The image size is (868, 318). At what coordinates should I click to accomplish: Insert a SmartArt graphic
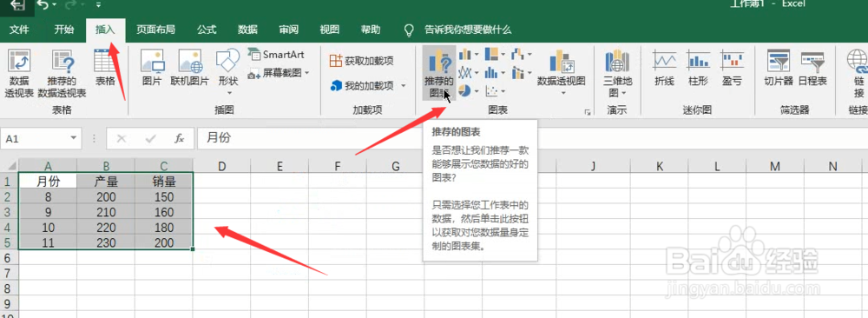click(x=275, y=54)
